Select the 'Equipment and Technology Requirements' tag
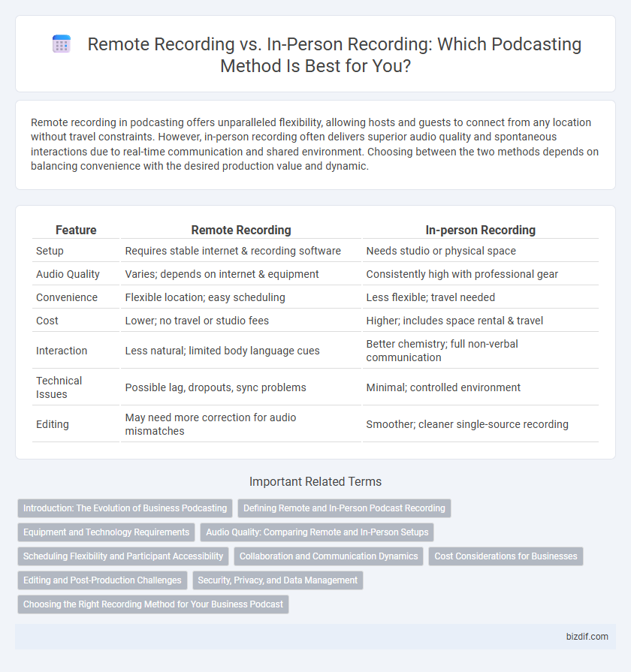 pyautogui.click(x=107, y=532)
